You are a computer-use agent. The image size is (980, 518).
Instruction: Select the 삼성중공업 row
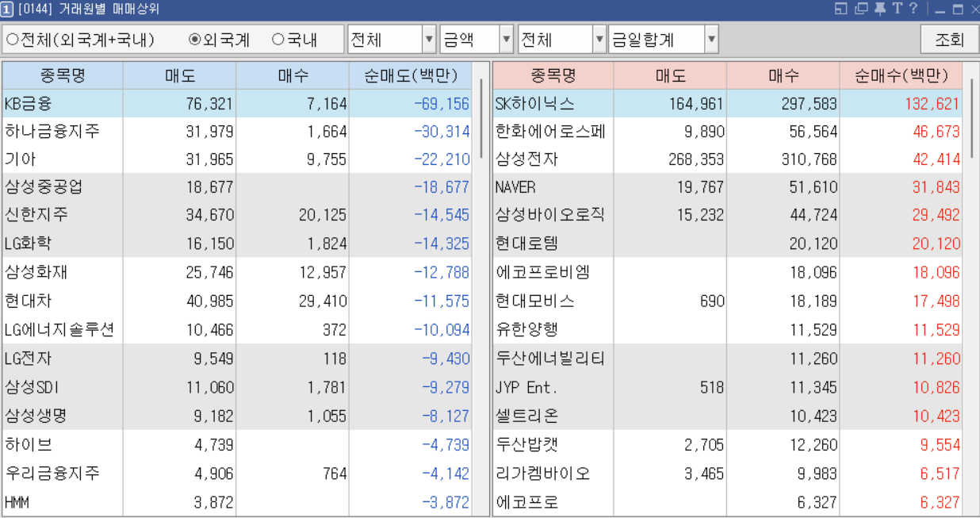pos(237,187)
